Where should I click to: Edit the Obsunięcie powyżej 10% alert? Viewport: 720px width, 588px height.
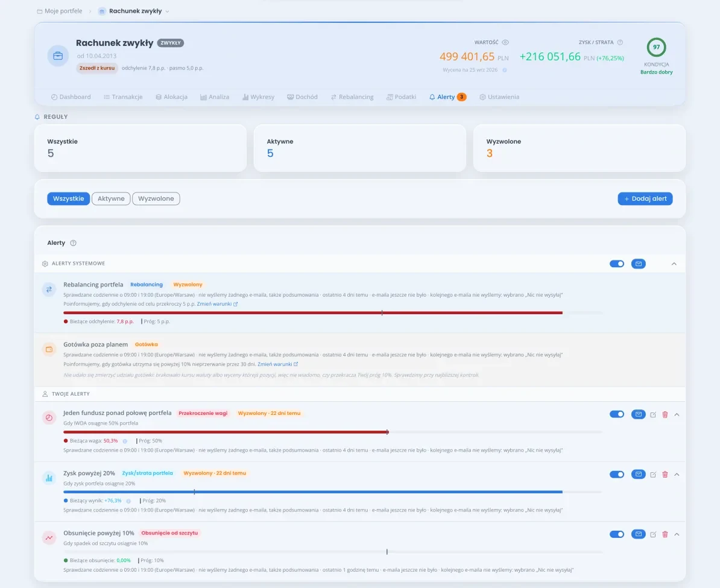(653, 534)
